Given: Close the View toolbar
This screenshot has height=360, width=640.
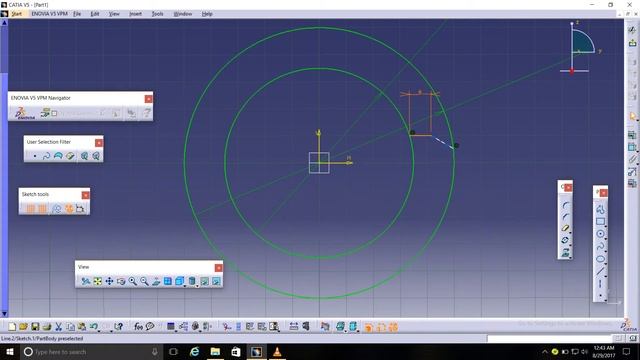Looking at the screenshot, I should click(x=218, y=268).
